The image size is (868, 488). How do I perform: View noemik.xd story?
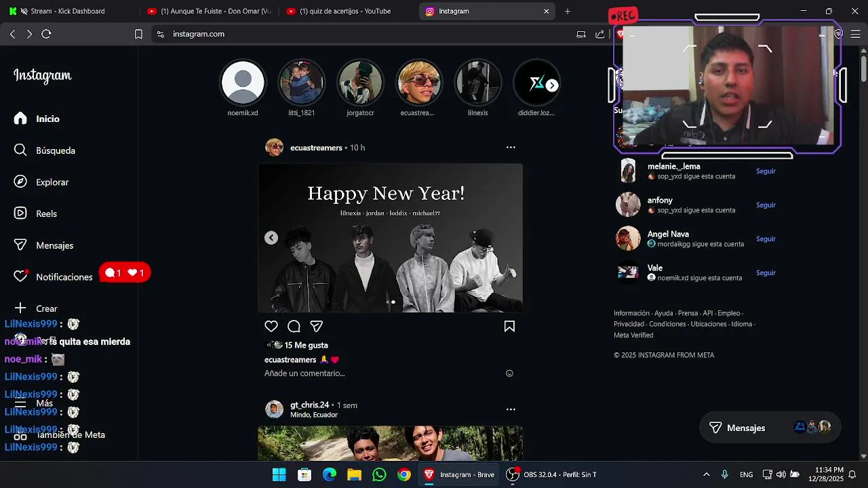tap(243, 83)
